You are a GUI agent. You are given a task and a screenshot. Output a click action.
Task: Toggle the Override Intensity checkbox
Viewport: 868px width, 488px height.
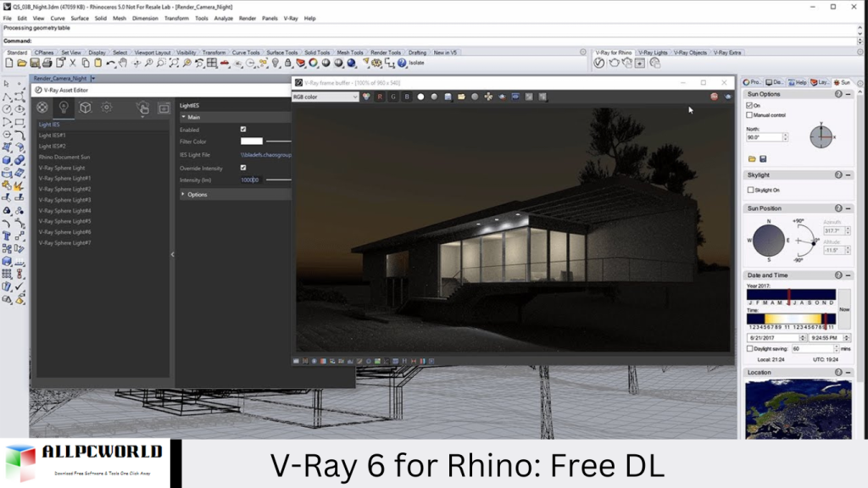(x=243, y=168)
